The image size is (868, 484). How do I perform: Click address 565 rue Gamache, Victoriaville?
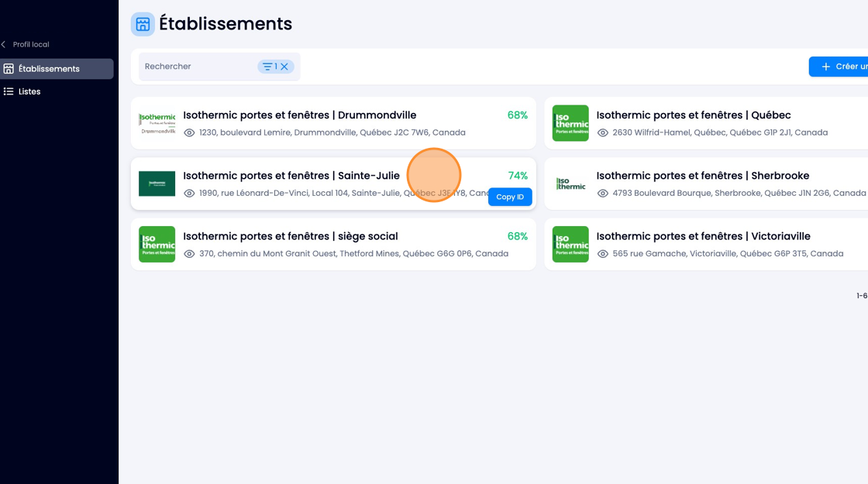click(728, 254)
